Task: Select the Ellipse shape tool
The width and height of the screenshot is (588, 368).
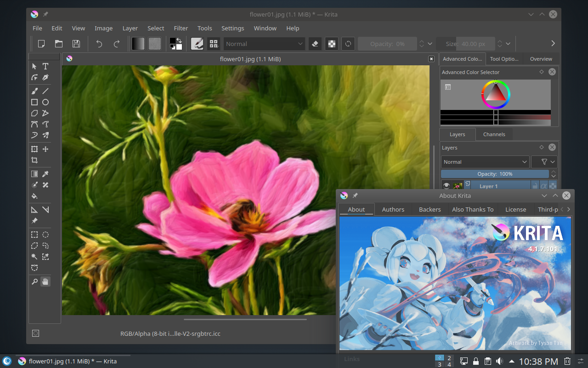Action: (45, 102)
